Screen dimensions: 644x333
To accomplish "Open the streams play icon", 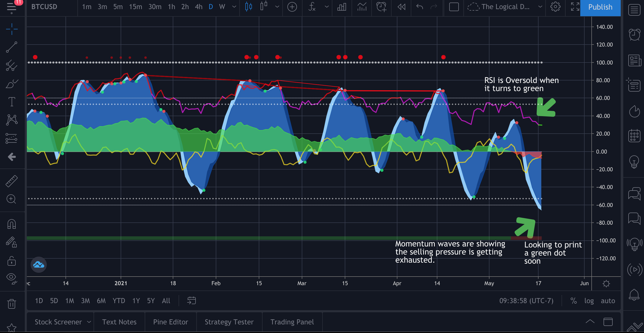I will (x=634, y=270).
